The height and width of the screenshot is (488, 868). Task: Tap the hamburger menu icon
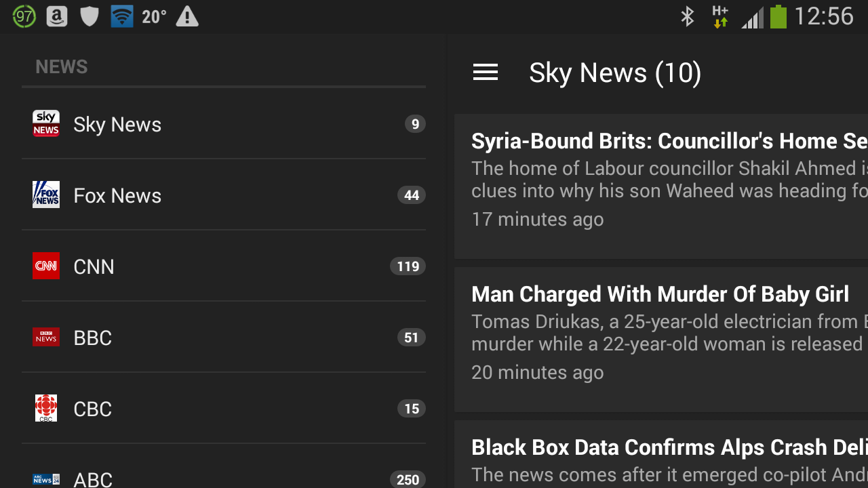[486, 73]
